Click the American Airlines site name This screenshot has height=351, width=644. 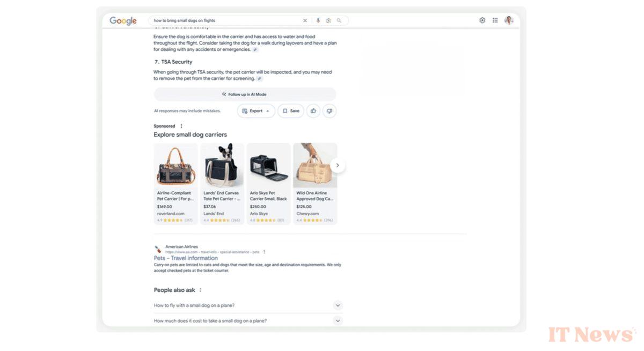point(181,247)
